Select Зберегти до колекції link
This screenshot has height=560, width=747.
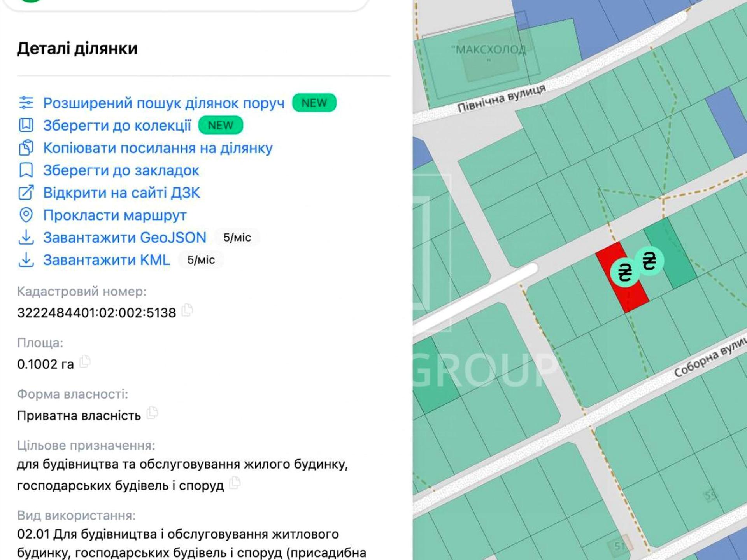click(x=117, y=126)
